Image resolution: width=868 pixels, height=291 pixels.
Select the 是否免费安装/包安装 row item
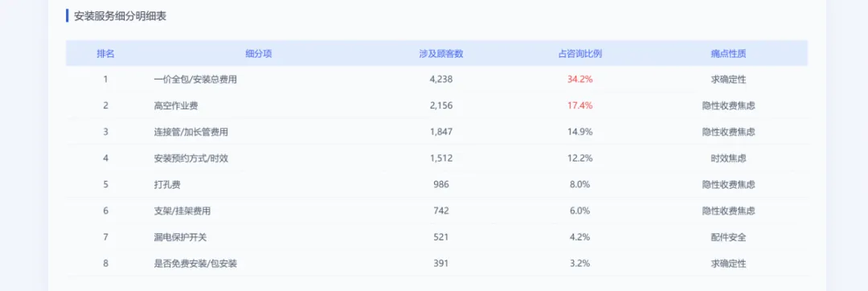[195, 264]
